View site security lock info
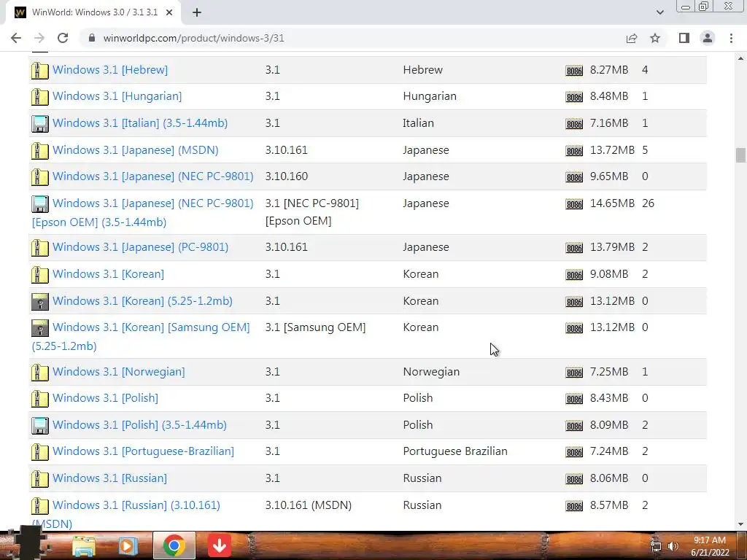Image resolution: width=747 pixels, height=560 pixels. click(92, 38)
